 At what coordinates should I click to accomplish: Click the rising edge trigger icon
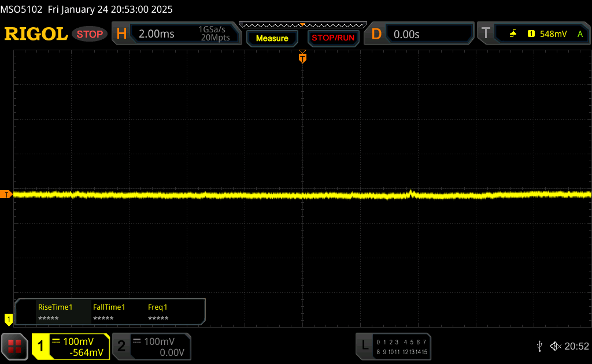513,34
